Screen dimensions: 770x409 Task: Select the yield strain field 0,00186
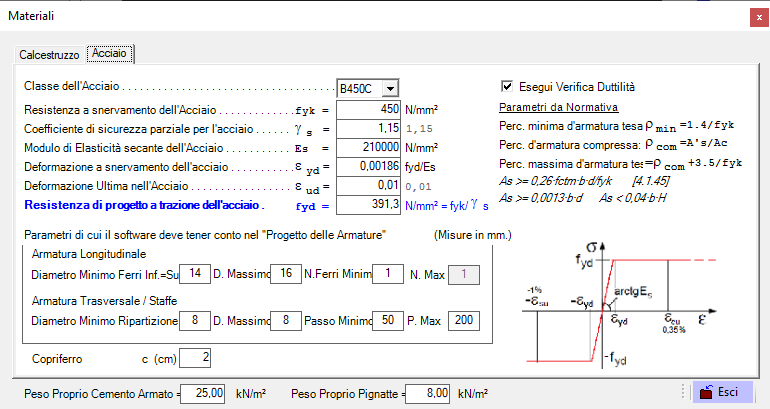(368, 167)
